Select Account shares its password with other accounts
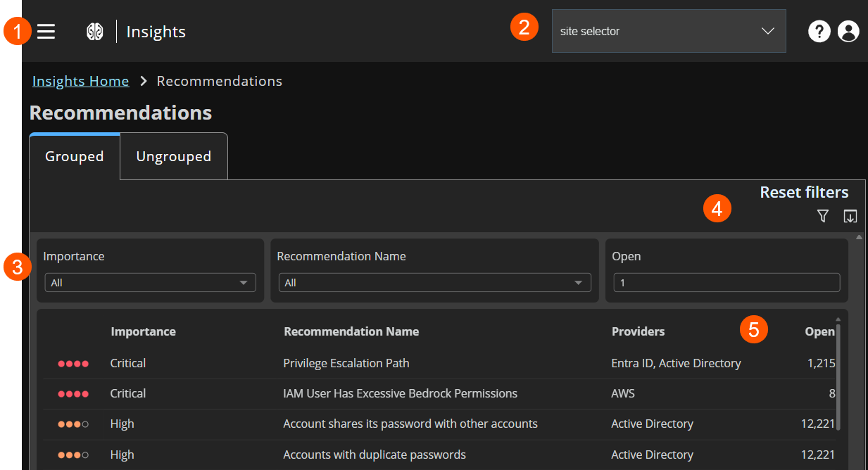868x470 pixels. coord(410,424)
